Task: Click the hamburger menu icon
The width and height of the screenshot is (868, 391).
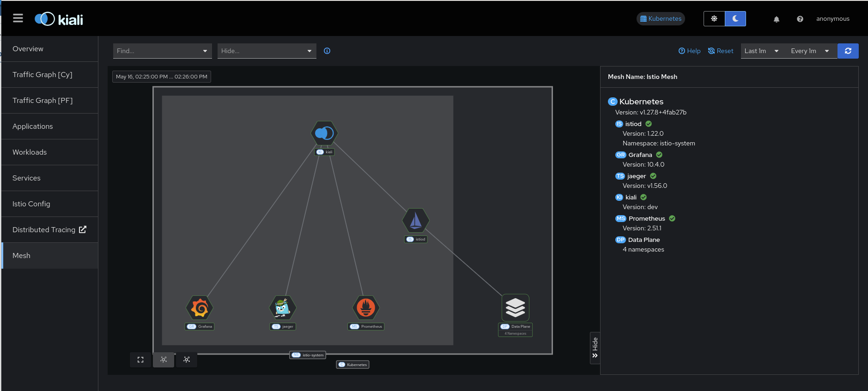Action: click(x=18, y=18)
